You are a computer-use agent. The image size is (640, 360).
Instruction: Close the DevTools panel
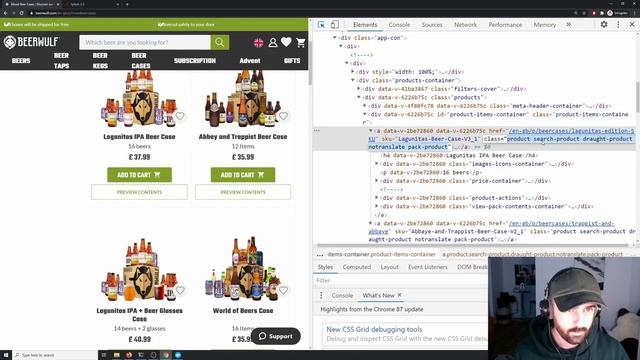coord(632,24)
